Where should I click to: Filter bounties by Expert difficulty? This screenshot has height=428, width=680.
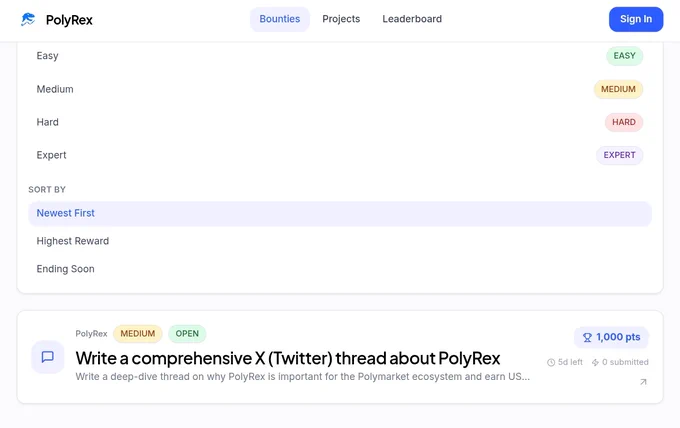tap(340, 155)
